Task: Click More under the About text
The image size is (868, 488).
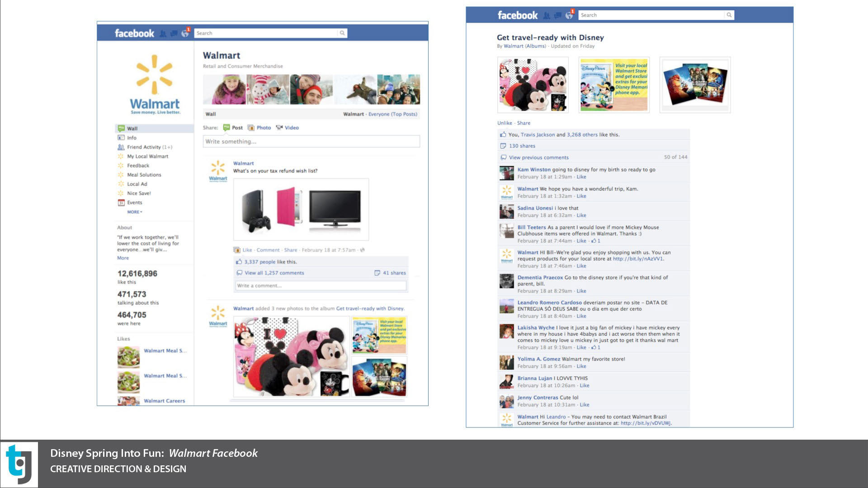Action: pyautogui.click(x=123, y=258)
